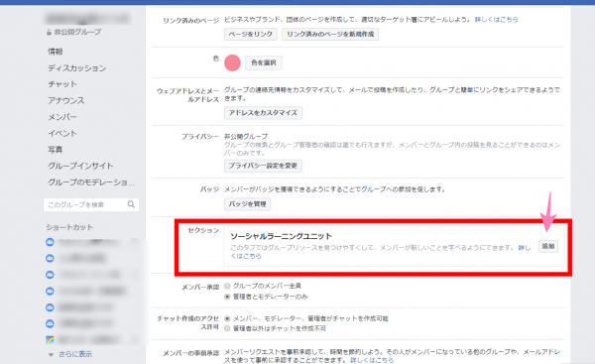The width and height of the screenshot is (595, 364).
Task: Open グループインサイト
Action: 80,166
